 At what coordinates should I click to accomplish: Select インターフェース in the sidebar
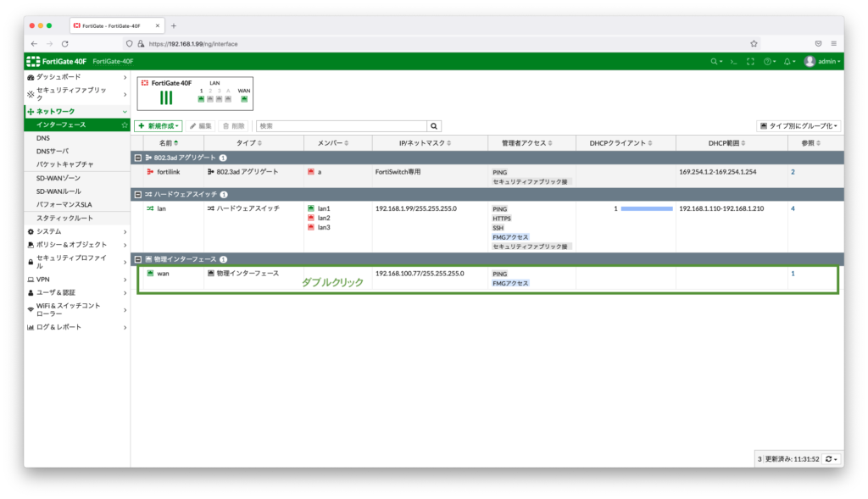76,125
